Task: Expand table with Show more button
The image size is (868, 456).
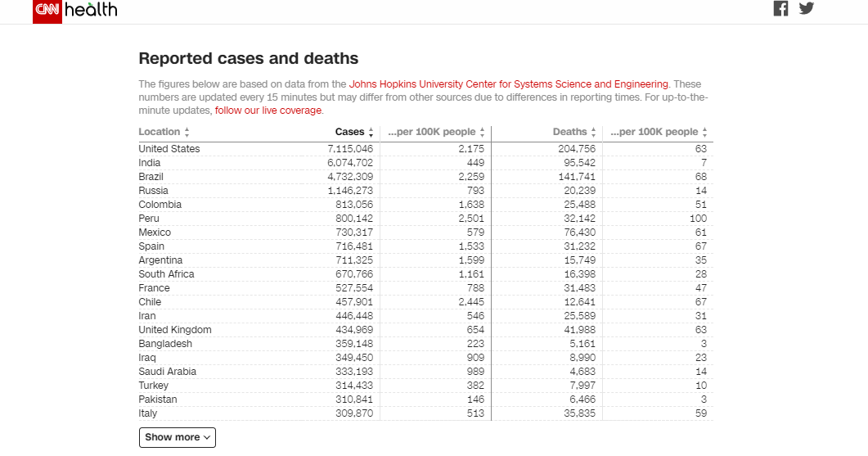Action: click(177, 437)
